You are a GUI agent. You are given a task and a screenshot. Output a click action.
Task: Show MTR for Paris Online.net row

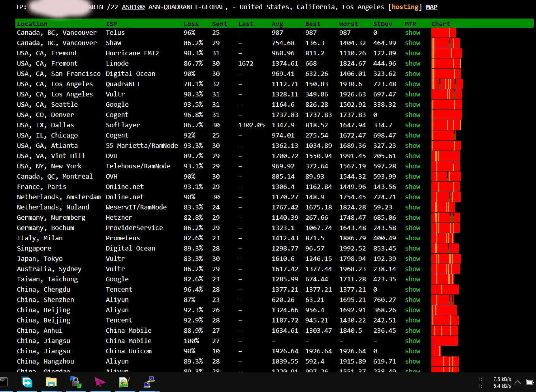tap(412, 187)
